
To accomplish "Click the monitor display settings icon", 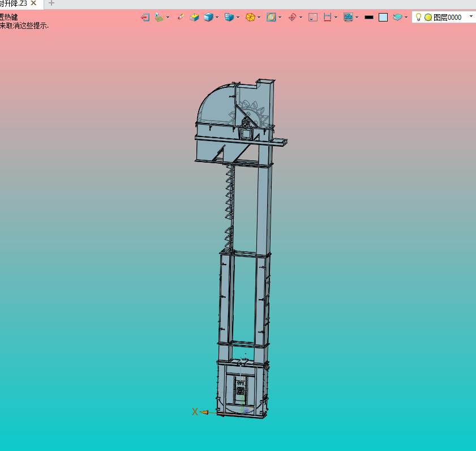I will point(348,18).
